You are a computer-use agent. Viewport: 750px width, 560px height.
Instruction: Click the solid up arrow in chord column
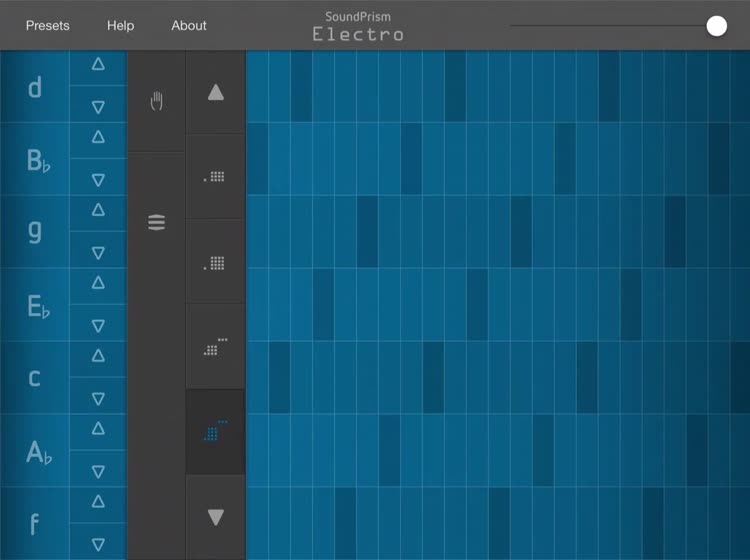click(x=216, y=92)
